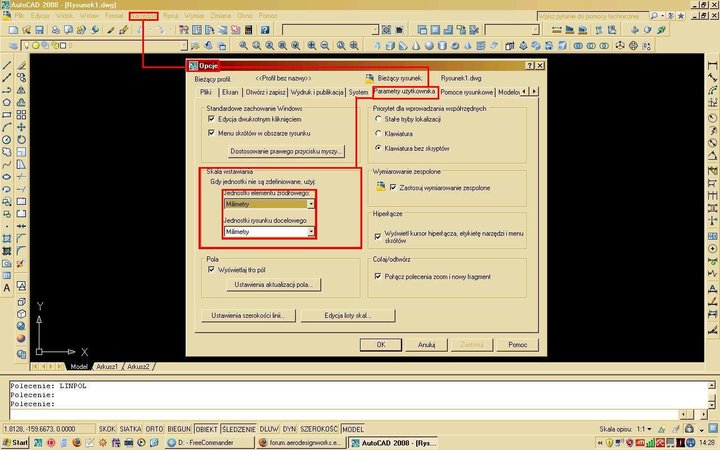Click the blue Help question mark icon

tap(265, 30)
